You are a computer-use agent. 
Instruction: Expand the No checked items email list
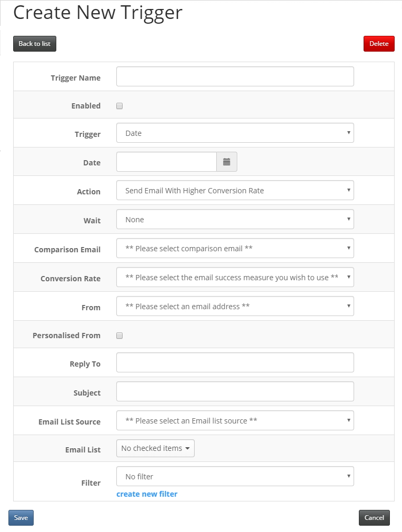[x=155, y=448]
